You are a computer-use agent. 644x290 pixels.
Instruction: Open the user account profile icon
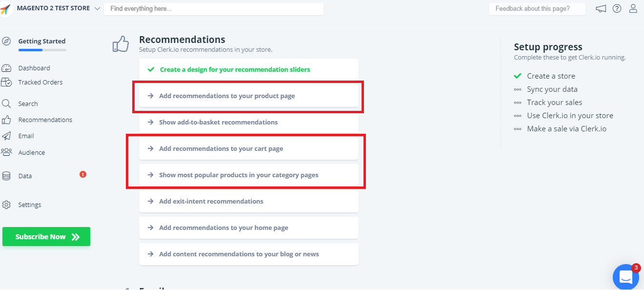tap(633, 9)
